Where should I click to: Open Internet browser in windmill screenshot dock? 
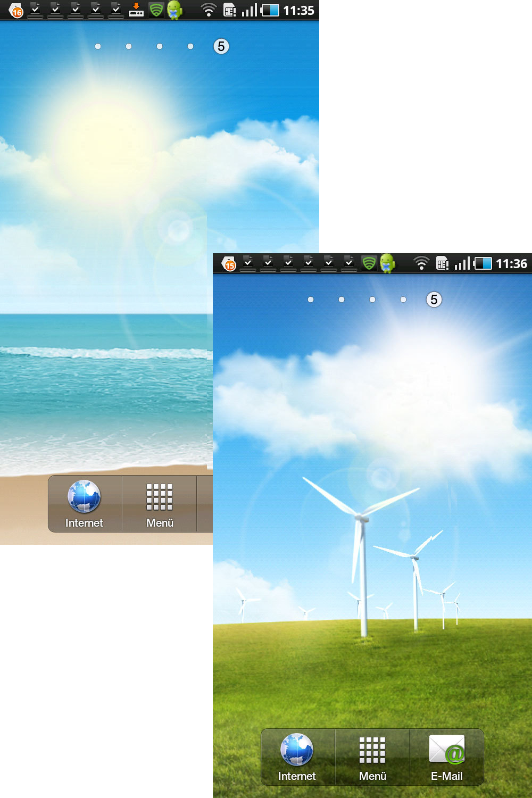point(297,757)
